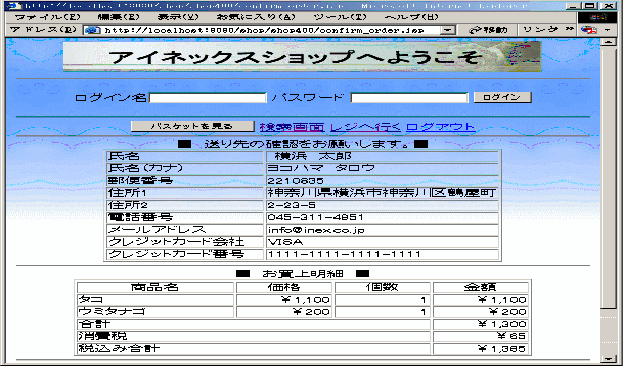
Task: Open the ツール(T) menu
Action: pyautogui.click(x=340, y=17)
